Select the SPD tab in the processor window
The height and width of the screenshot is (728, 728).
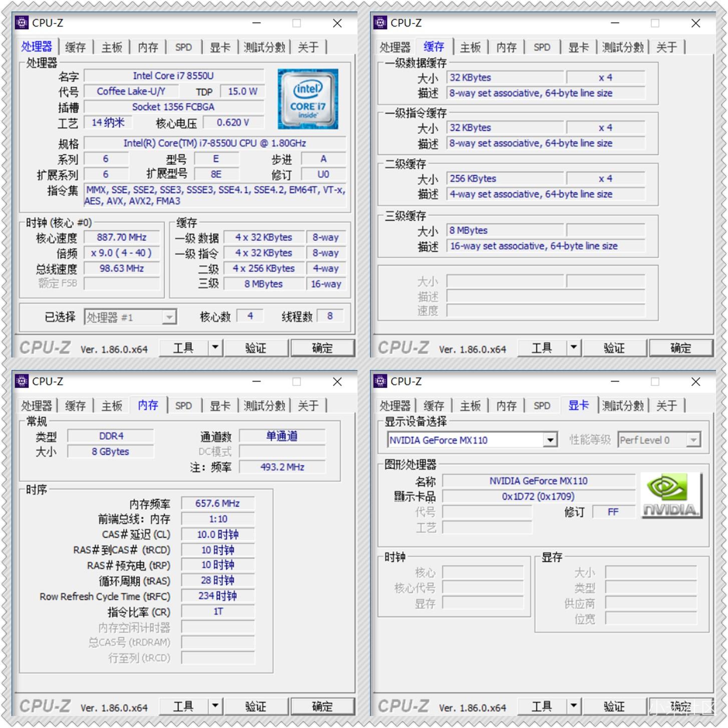click(183, 47)
